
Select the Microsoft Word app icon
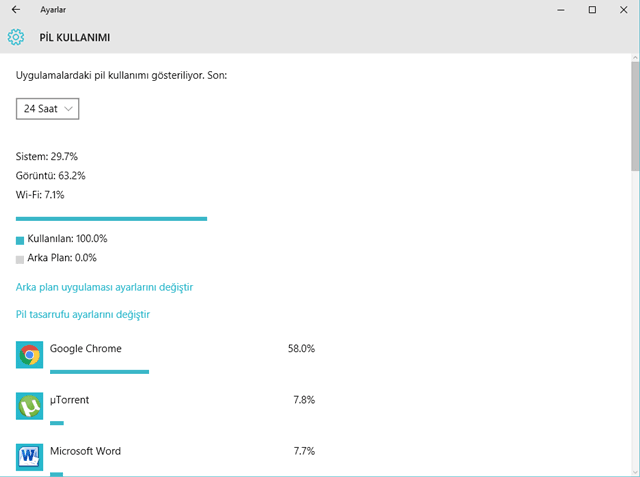[29, 457]
